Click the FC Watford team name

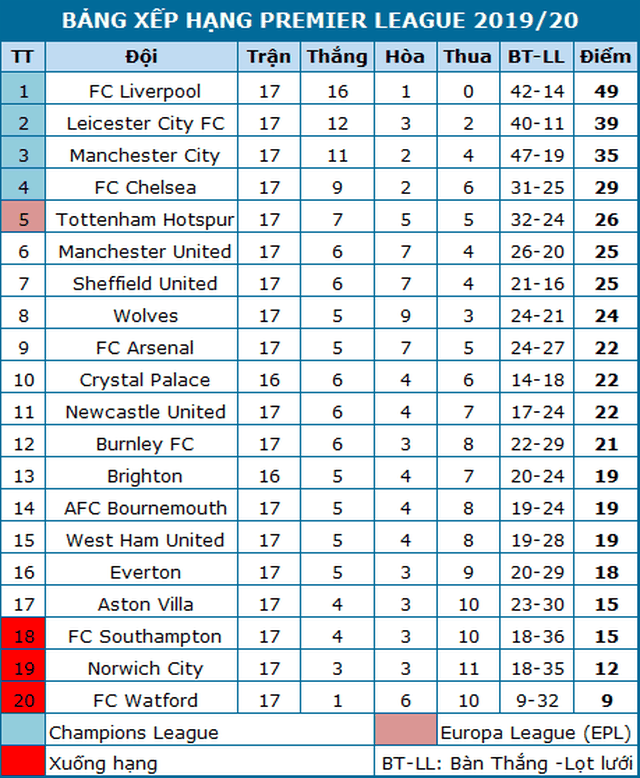click(145, 700)
